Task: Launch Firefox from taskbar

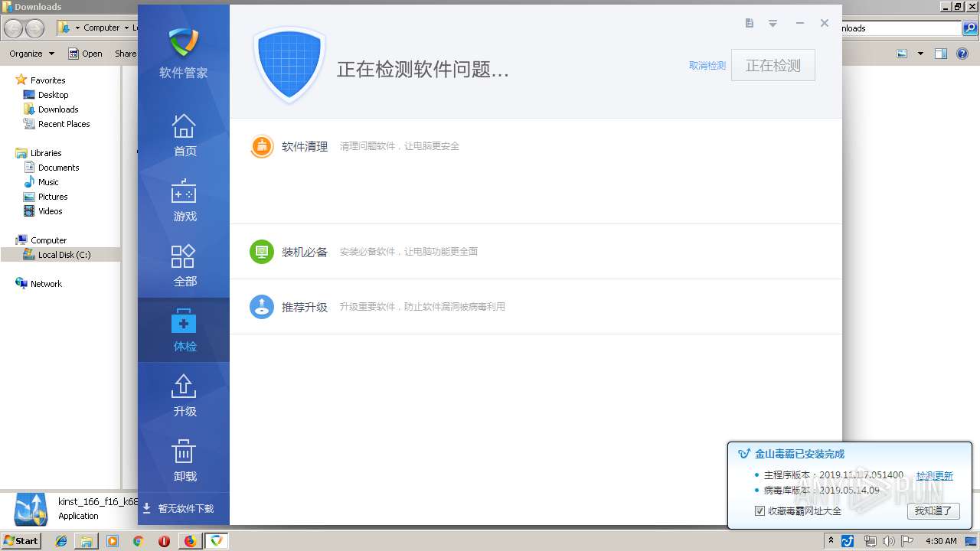Action: [x=190, y=541]
